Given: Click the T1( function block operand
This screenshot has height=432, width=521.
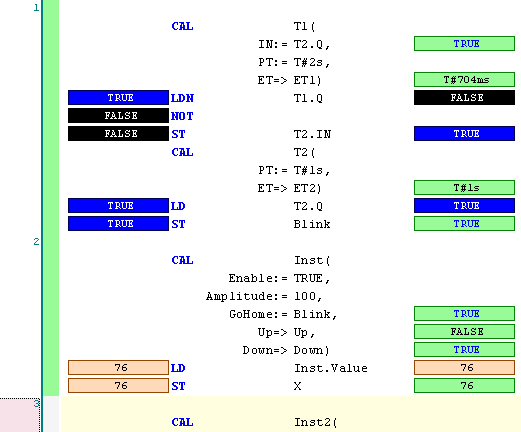Looking at the screenshot, I should [304, 26].
